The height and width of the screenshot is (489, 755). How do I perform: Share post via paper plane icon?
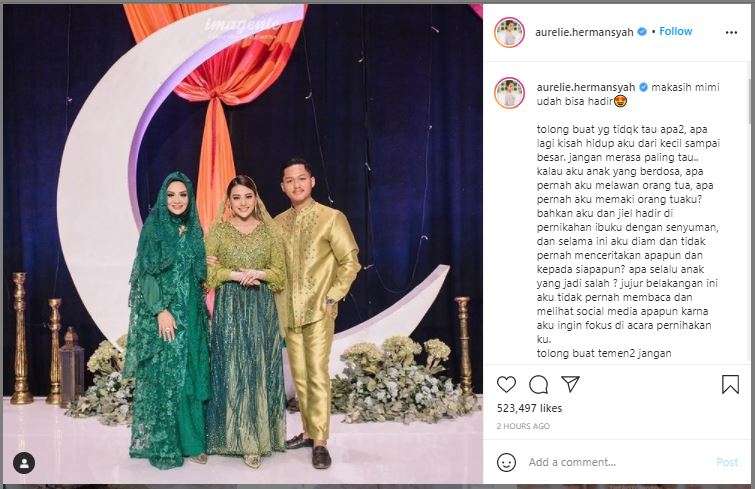[x=570, y=384]
